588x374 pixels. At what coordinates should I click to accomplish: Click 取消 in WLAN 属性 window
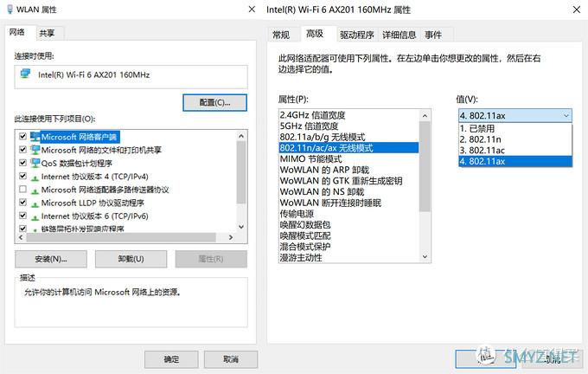coord(231,359)
